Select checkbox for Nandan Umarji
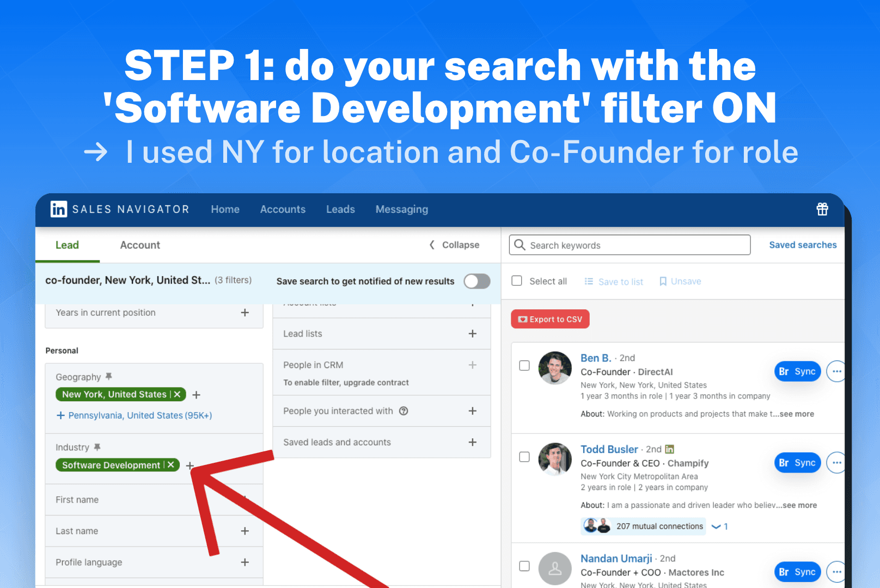The height and width of the screenshot is (588, 880). tap(524, 566)
